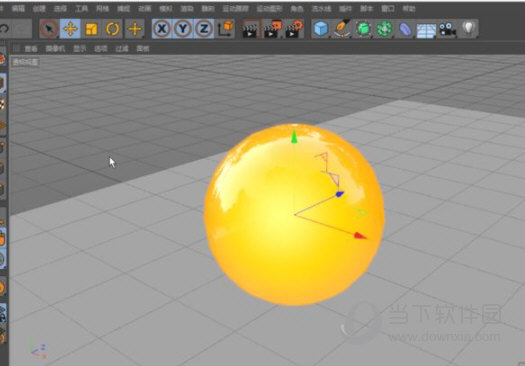
Task: Open the 网格 menu
Action: 102,9
